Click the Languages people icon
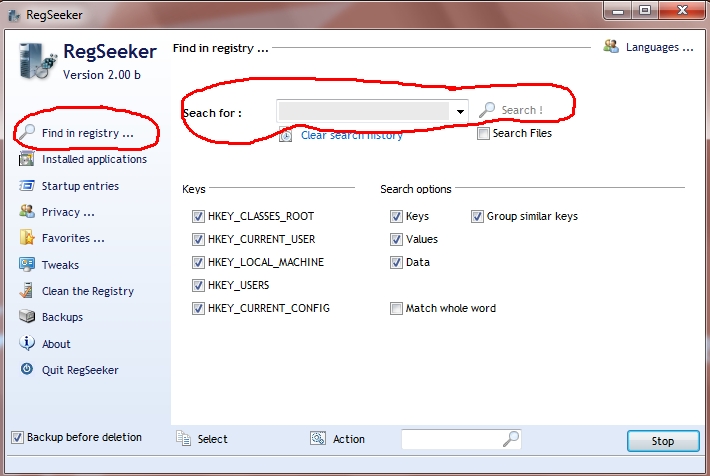This screenshot has width=710, height=476. tap(611, 46)
